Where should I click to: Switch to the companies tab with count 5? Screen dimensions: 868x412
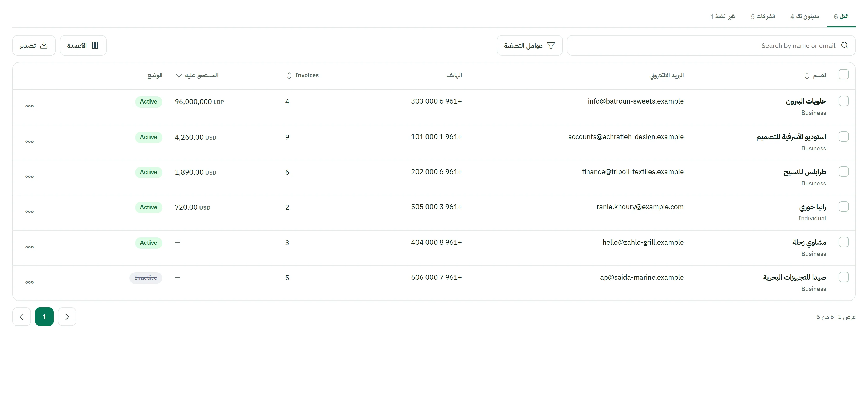pyautogui.click(x=763, y=16)
